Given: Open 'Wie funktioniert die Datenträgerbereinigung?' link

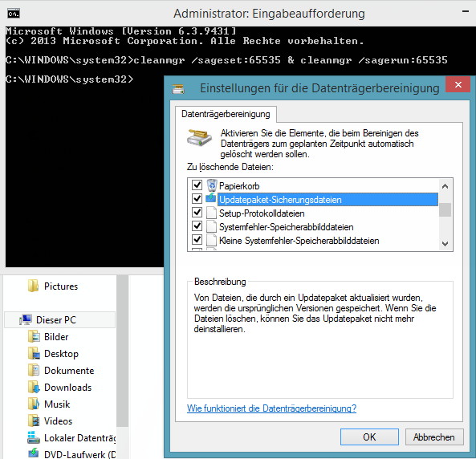Looking at the screenshot, I should (271, 408).
